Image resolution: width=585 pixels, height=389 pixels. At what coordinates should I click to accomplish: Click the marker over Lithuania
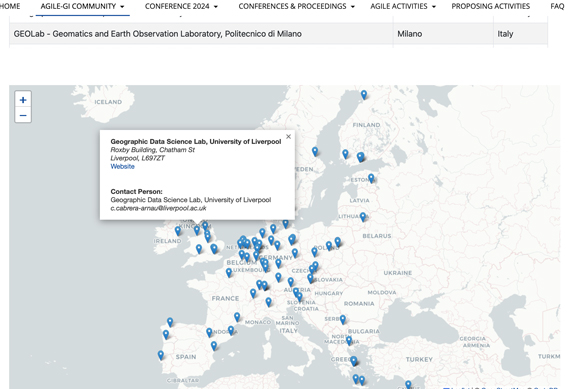pyautogui.click(x=363, y=216)
